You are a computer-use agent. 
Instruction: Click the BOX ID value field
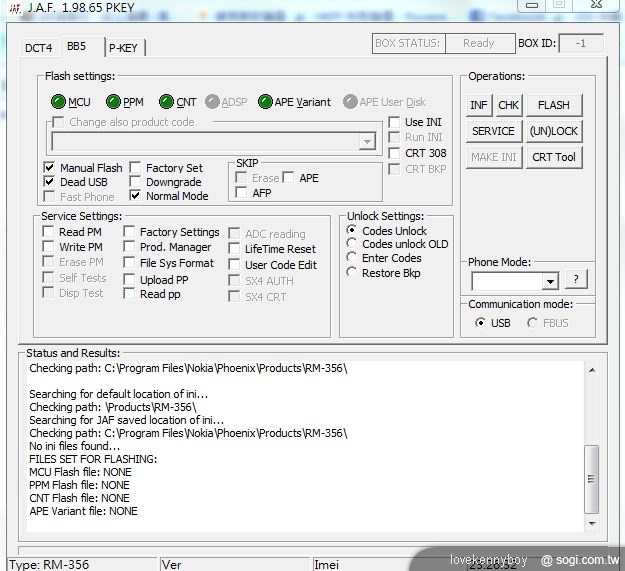tap(581, 43)
